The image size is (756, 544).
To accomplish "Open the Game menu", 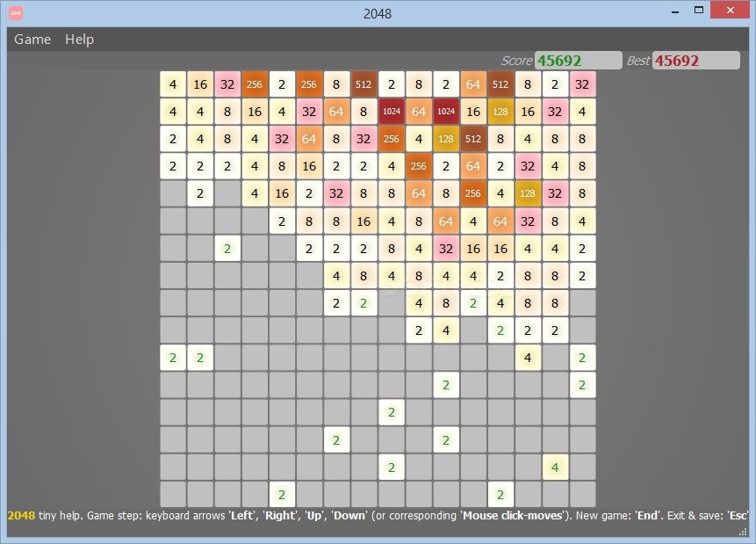I will point(32,39).
